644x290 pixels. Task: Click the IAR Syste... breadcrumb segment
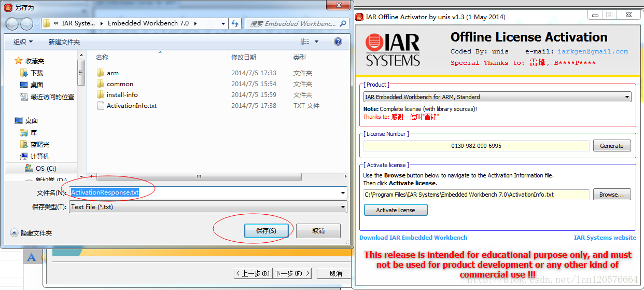(78, 23)
